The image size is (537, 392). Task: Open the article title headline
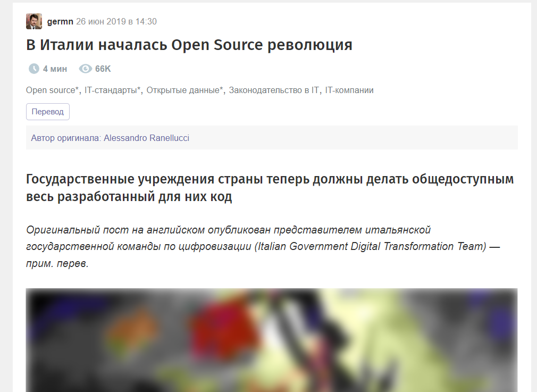point(188,45)
